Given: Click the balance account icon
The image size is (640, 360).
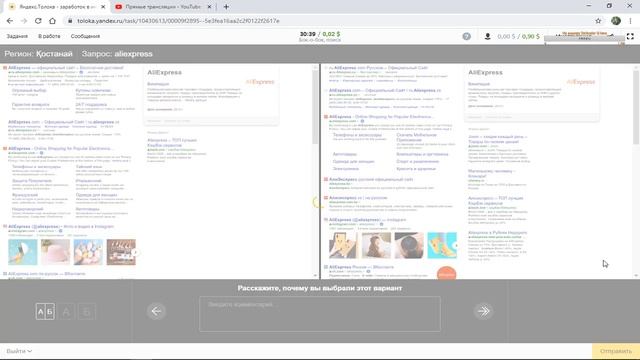Looking at the screenshot, I should 487,36.
